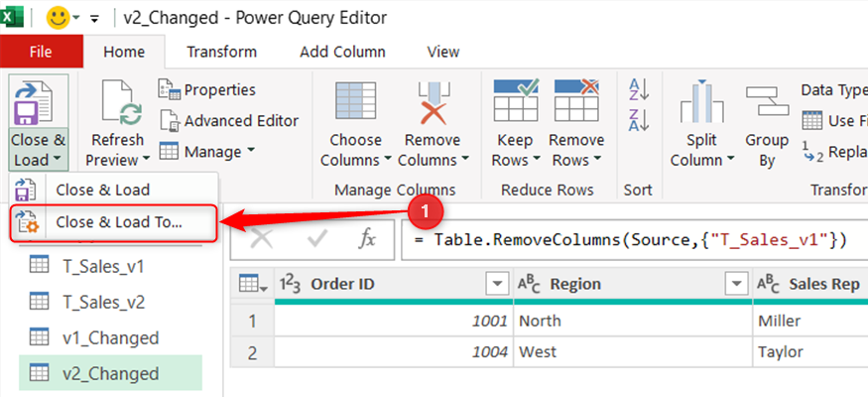Open Customize Quick Access Toolbar dropdown

(x=94, y=19)
